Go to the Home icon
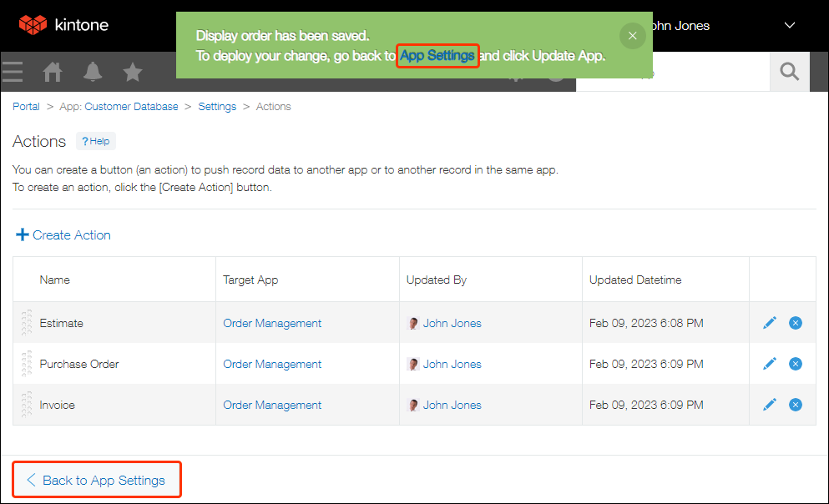Image resolution: width=829 pixels, height=504 pixels. click(53, 72)
